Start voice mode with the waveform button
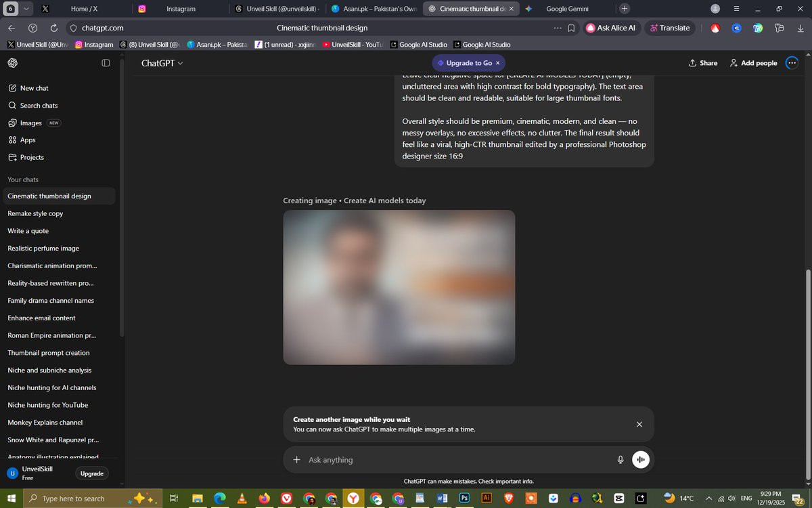 (x=640, y=460)
